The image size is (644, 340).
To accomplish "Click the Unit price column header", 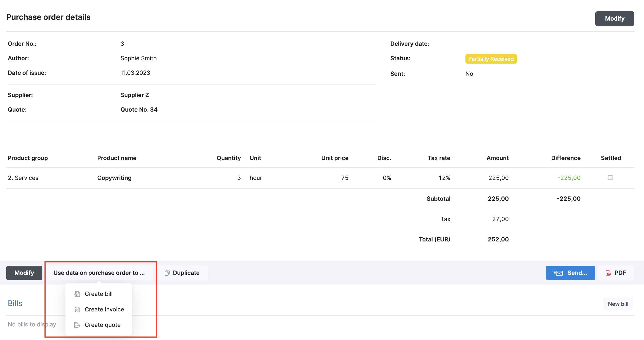I will pyautogui.click(x=335, y=158).
